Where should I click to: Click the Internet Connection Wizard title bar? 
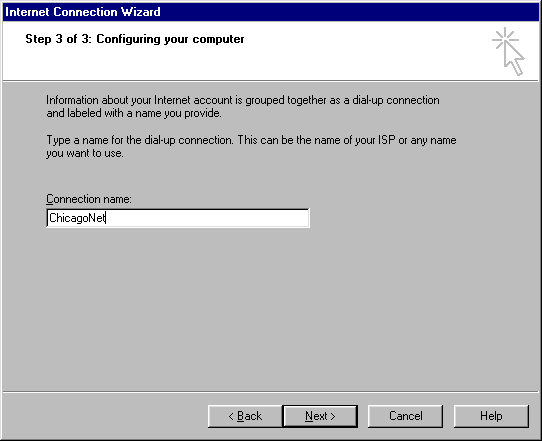coord(271,12)
